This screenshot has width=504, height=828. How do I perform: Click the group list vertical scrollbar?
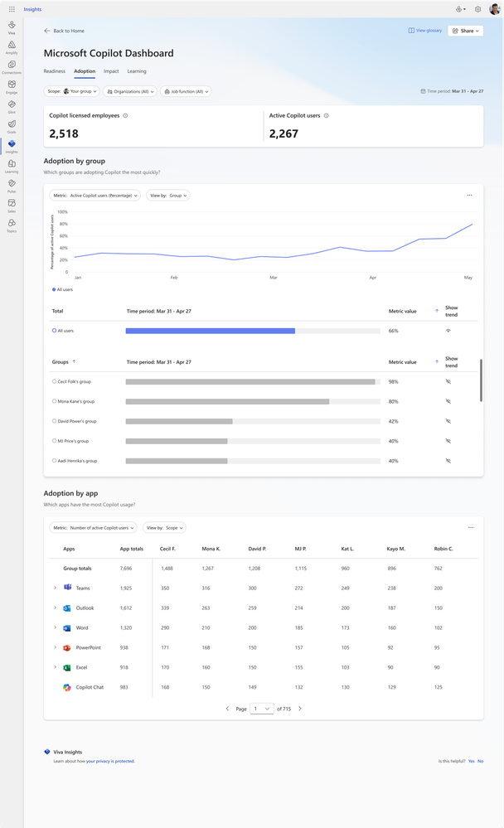[x=481, y=380]
